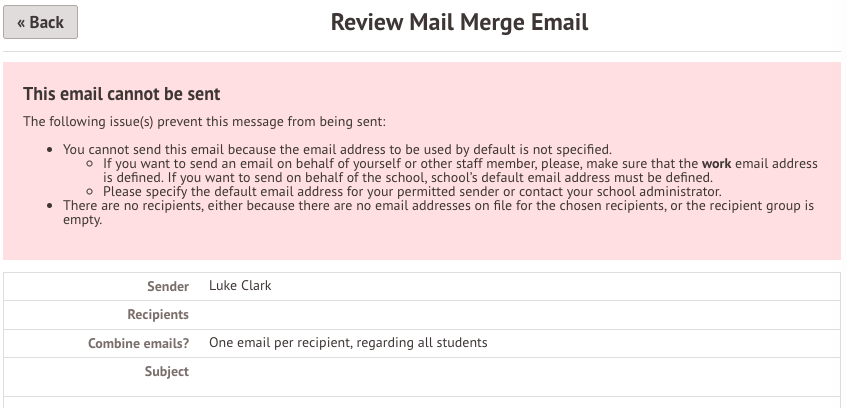Select the sender name Luke Clark
This screenshot has width=847, height=408.
pyautogui.click(x=240, y=286)
